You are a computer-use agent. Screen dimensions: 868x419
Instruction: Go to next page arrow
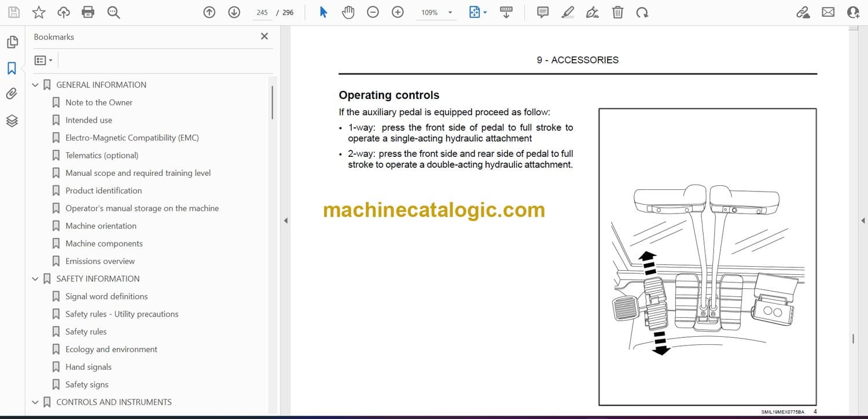[234, 12]
